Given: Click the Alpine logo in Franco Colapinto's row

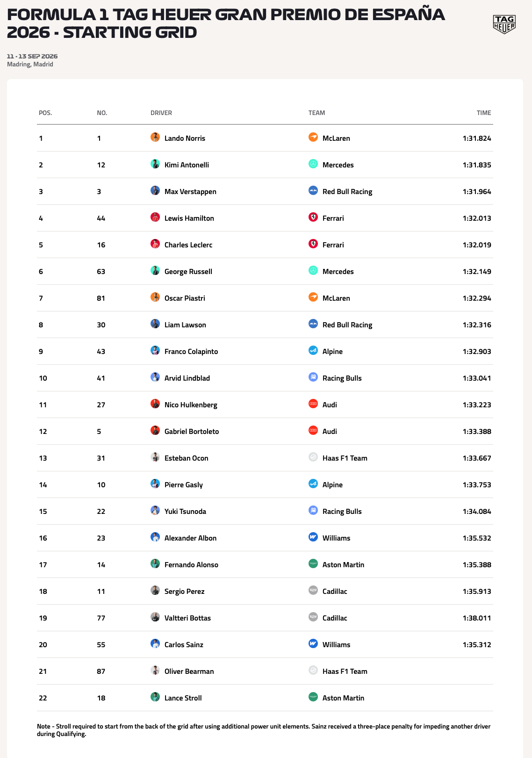Looking at the screenshot, I should [x=313, y=351].
